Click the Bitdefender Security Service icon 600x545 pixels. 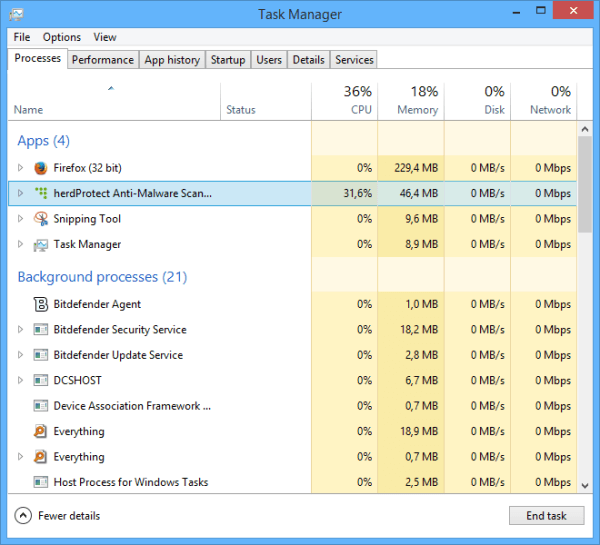(41, 330)
